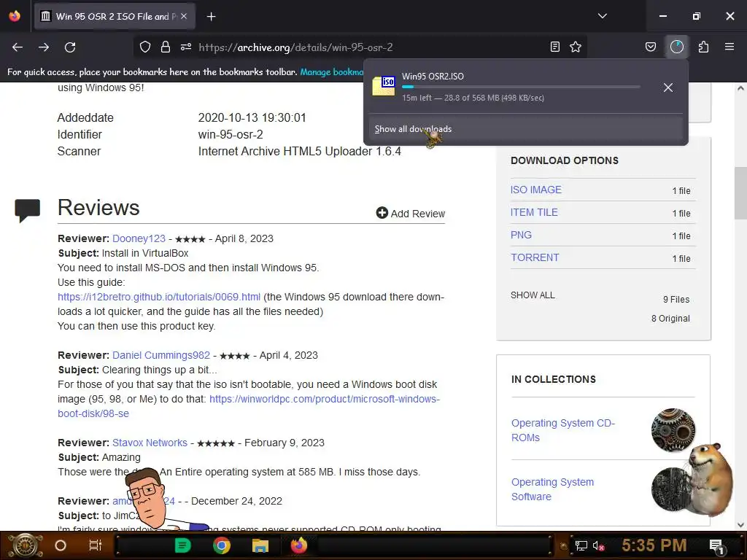
Task: Open the Firefox hamburger menu
Action: (729, 47)
